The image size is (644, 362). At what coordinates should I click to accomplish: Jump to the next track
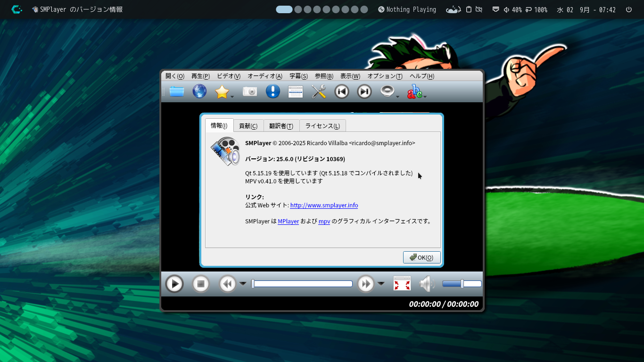pos(364,91)
